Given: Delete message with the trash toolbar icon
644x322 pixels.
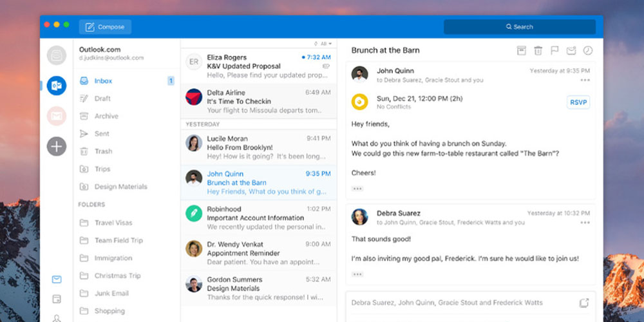Looking at the screenshot, I should [x=538, y=51].
